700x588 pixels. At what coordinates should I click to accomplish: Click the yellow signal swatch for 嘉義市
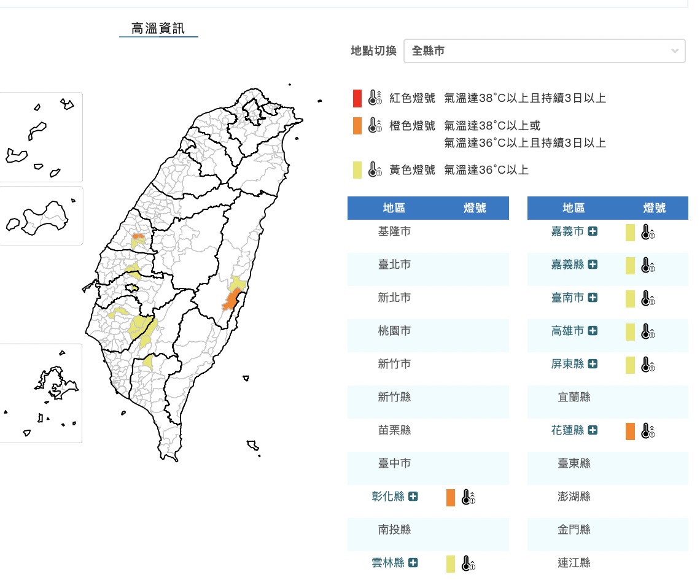click(x=630, y=233)
